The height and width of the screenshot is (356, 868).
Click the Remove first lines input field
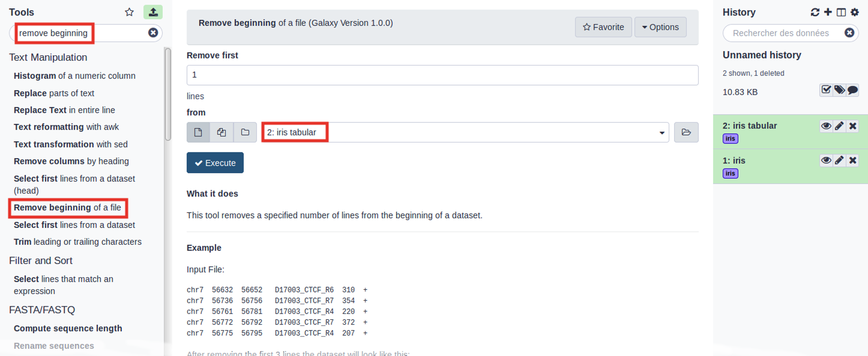coord(442,75)
